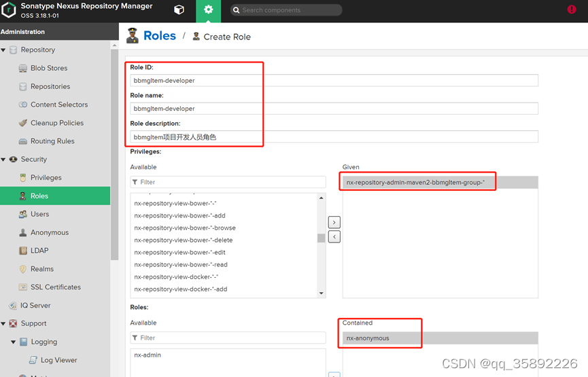Click the Anonymous user icon
The image size is (588, 377).
click(23, 232)
